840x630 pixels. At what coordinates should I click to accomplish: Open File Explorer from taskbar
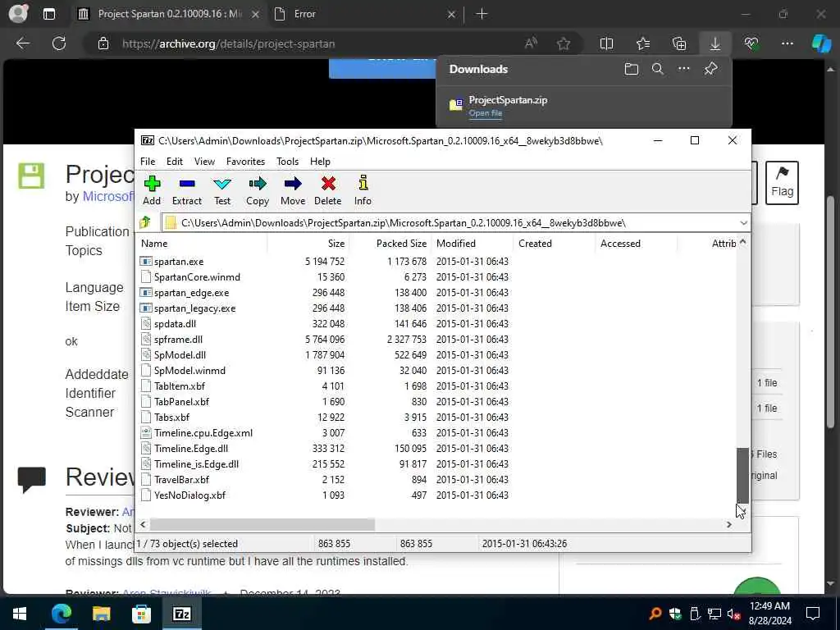tap(101, 614)
